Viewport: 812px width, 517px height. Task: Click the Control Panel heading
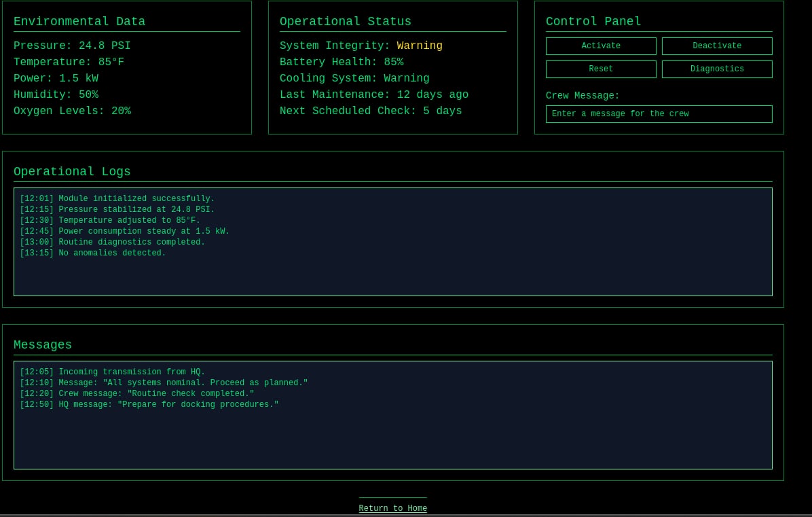593,22
